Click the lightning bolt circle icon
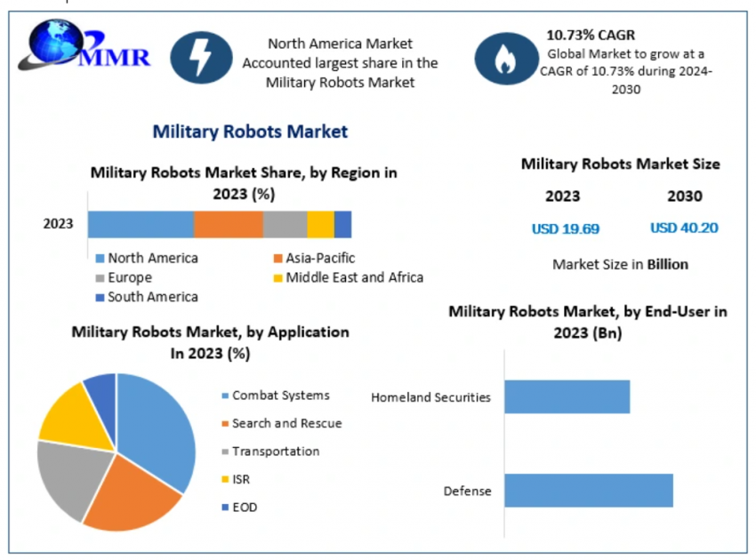 [x=201, y=58]
